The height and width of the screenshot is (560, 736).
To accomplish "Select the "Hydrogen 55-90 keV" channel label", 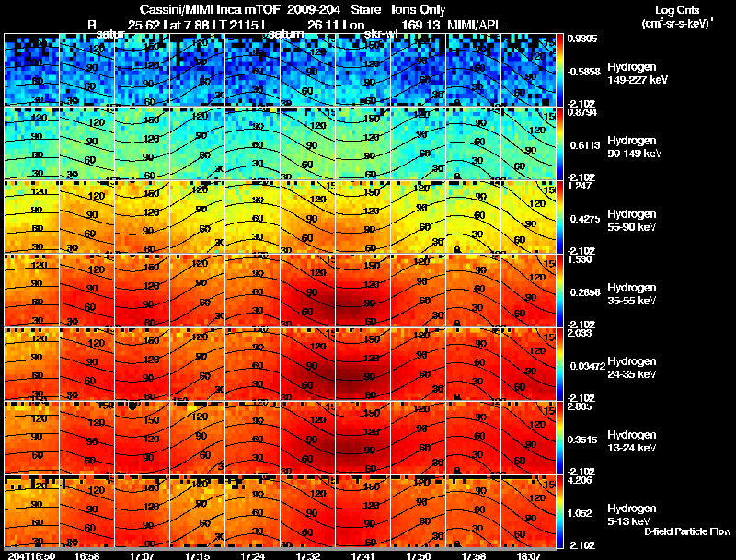I will [632, 220].
